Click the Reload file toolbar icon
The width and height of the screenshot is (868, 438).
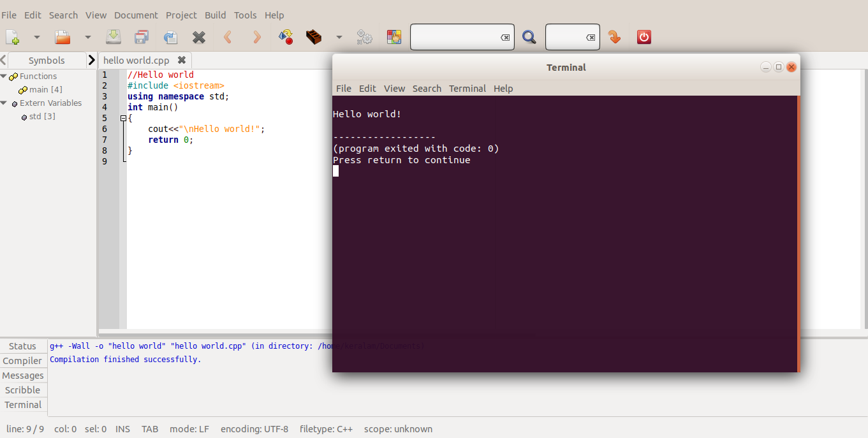[x=170, y=37]
